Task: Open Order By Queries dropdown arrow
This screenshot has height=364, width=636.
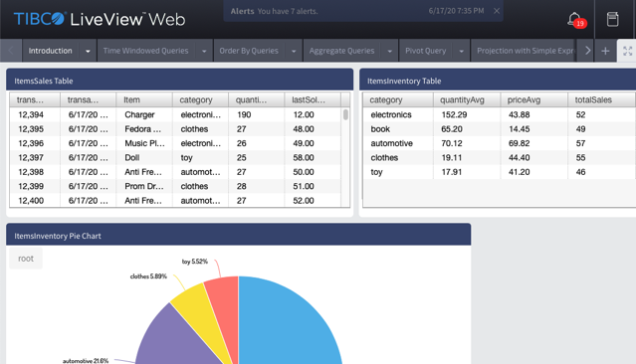Action: tap(294, 51)
